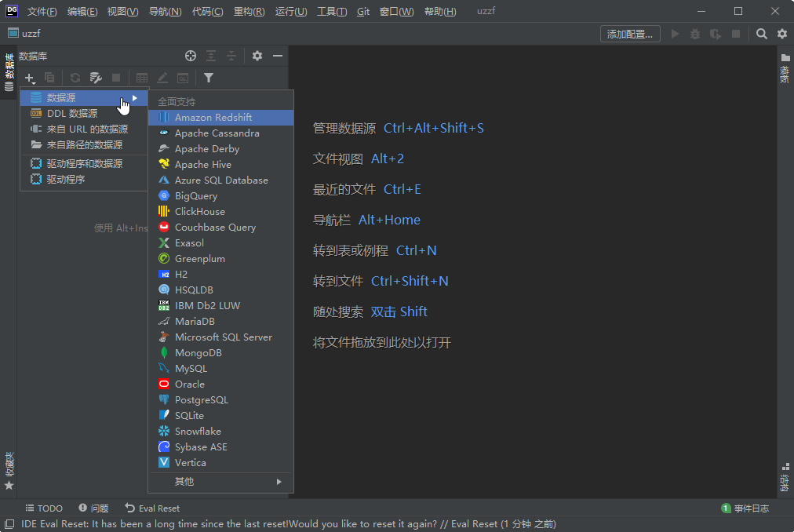This screenshot has height=532, width=794.
Task: Open data source properties icon
Action: (96, 78)
